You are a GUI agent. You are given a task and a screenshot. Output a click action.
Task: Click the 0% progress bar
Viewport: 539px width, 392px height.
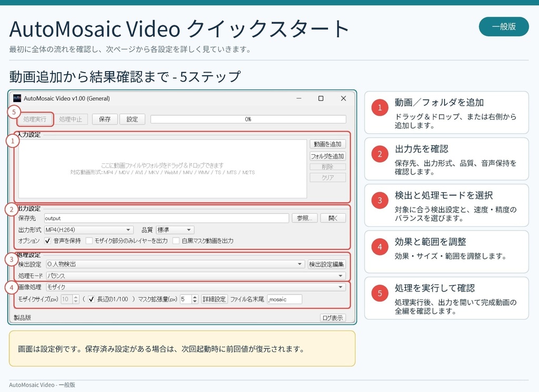point(248,119)
